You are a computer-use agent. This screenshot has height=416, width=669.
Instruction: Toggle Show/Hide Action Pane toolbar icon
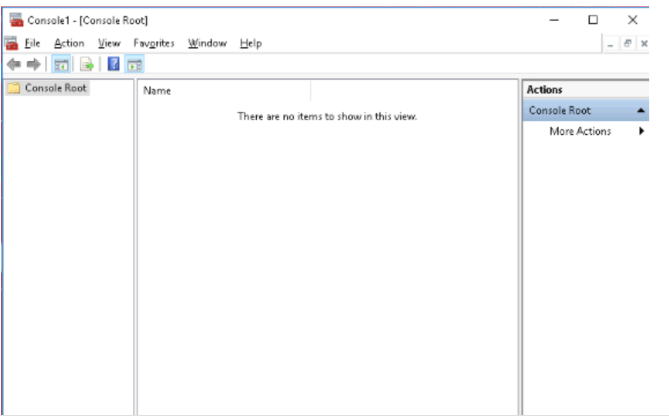pyautogui.click(x=134, y=64)
